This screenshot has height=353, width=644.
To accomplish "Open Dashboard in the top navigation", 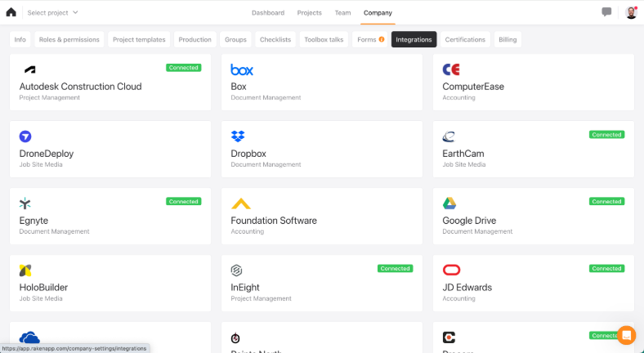I will 268,12.
